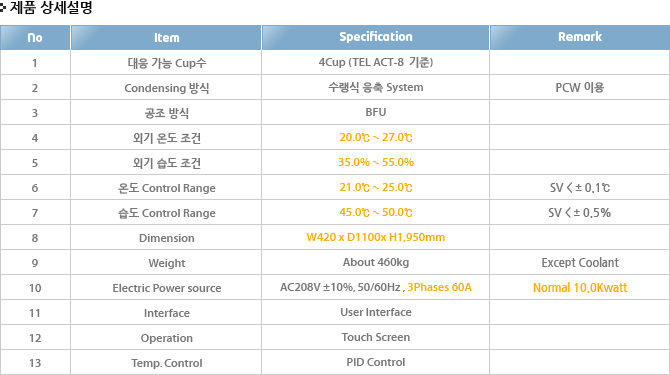Select the Item column header
670x375 pixels.
pyautogui.click(x=166, y=38)
